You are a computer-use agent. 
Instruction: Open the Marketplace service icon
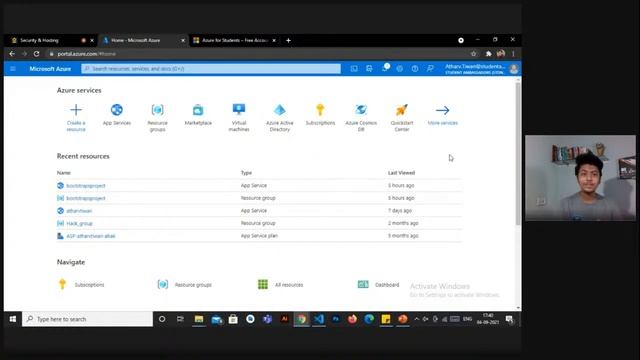[x=198, y=110]
